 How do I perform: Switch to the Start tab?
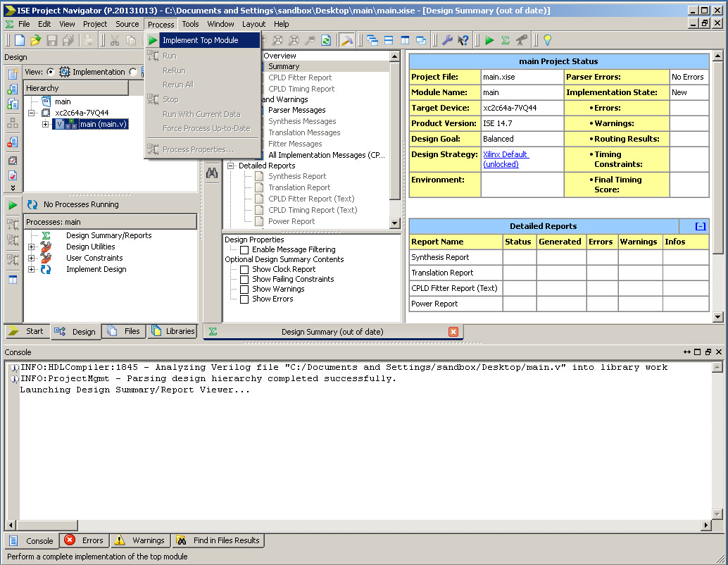pyautogui.click(x=27, y=331)
